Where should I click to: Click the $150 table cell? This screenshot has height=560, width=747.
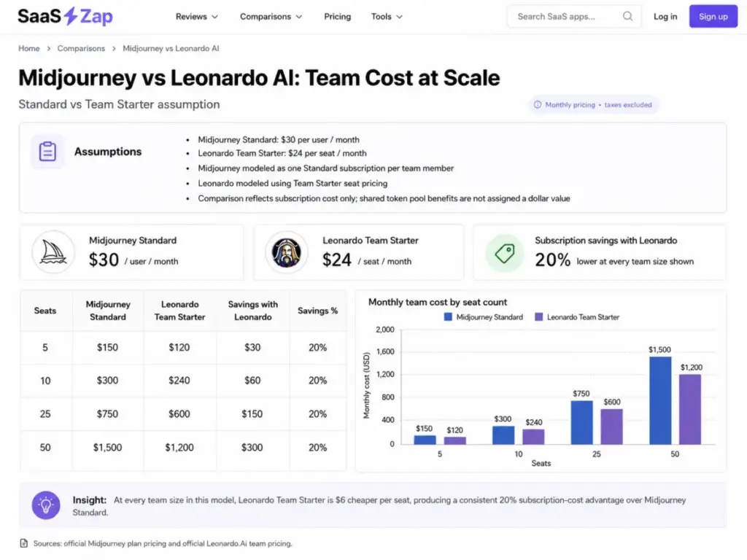coord(108,348)
